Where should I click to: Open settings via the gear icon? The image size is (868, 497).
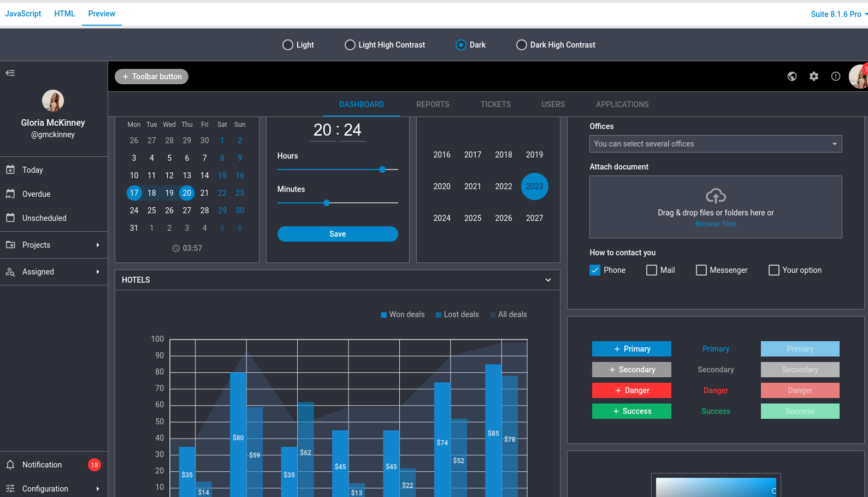[814, 77]
